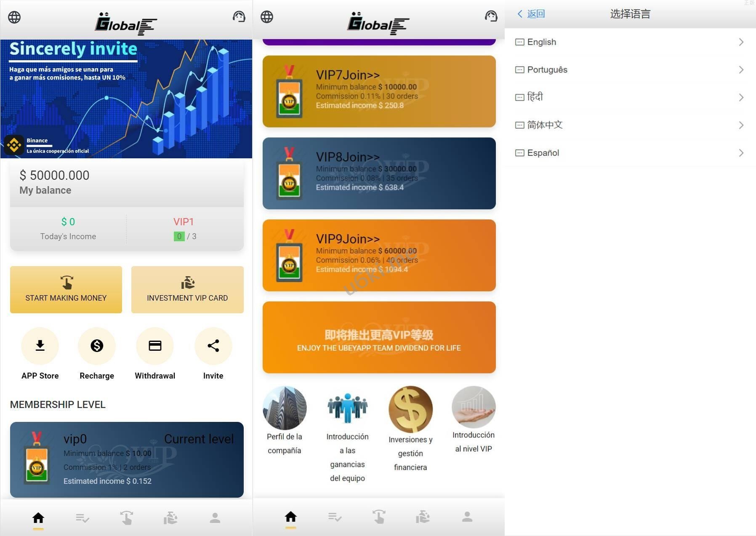
Task: Tap the APP Store download icon
Action: coord(40,346)
